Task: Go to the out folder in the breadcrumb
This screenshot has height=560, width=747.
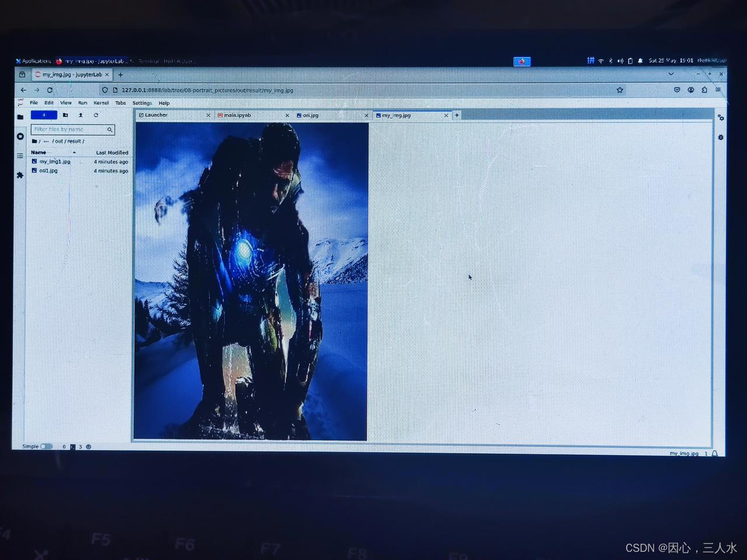Action: tap(59, 141)
